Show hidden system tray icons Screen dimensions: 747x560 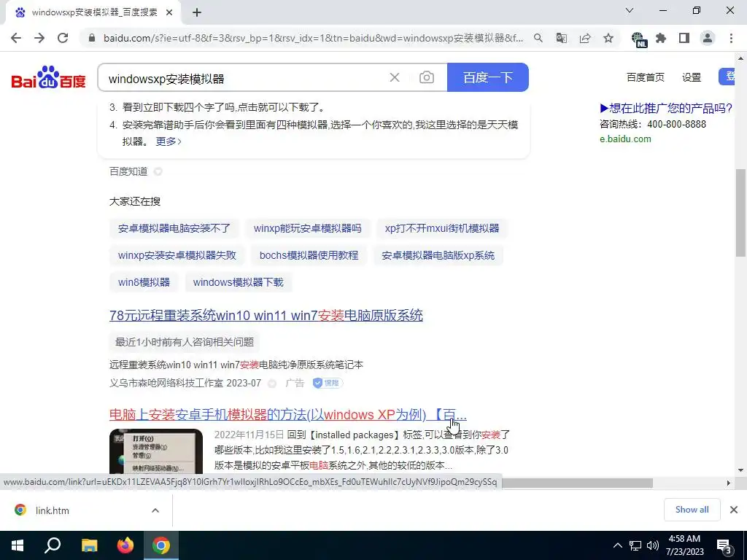click(x=617, y=545)
